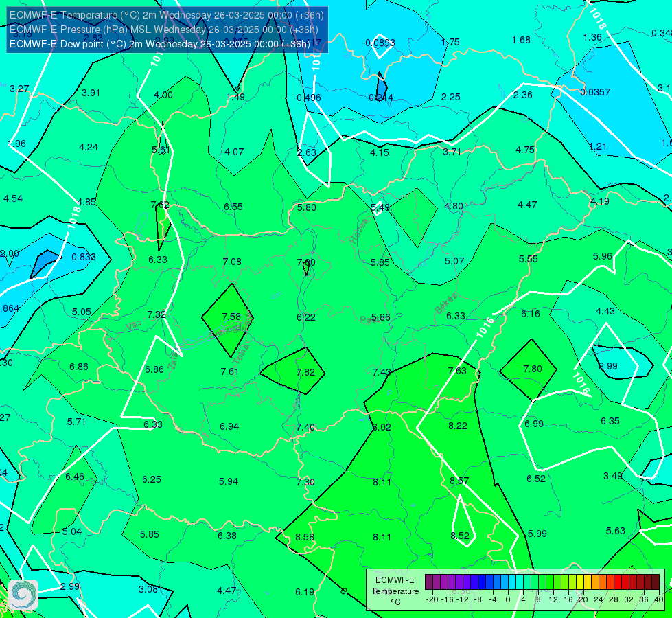
Task: Click the 4.43 temperature value
Action: click(x=605, y=311)
